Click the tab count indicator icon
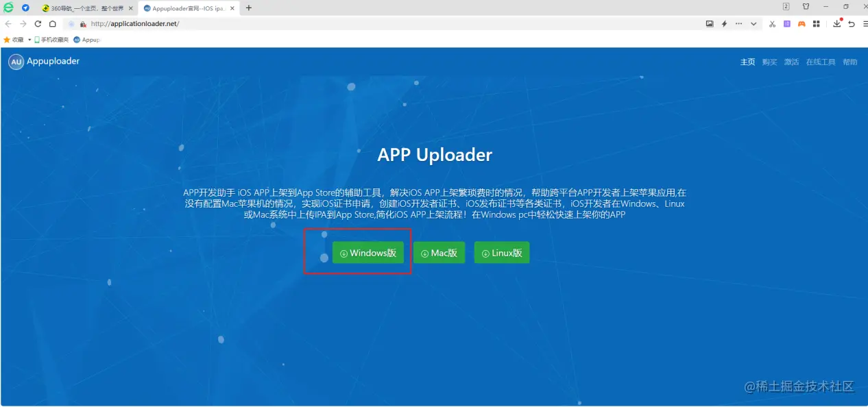 (786, 7)
